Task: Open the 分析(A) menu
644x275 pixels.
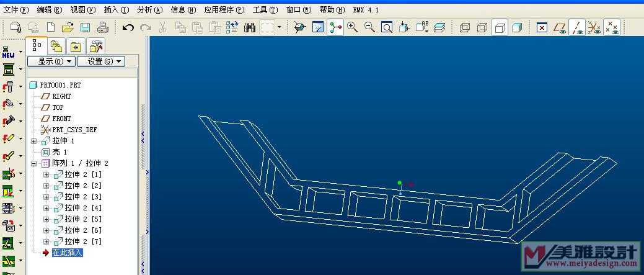Action: pos(150,10)
